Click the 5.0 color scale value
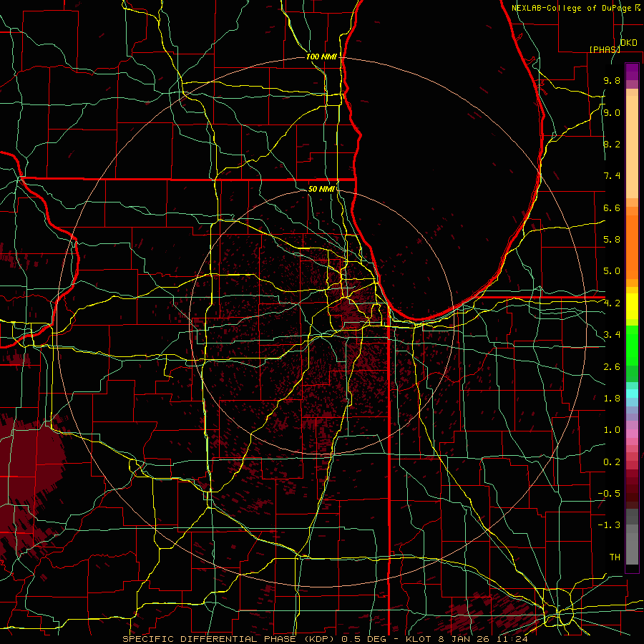The height and width of the screenshot is (644, 644). click(x=612, y=271)
